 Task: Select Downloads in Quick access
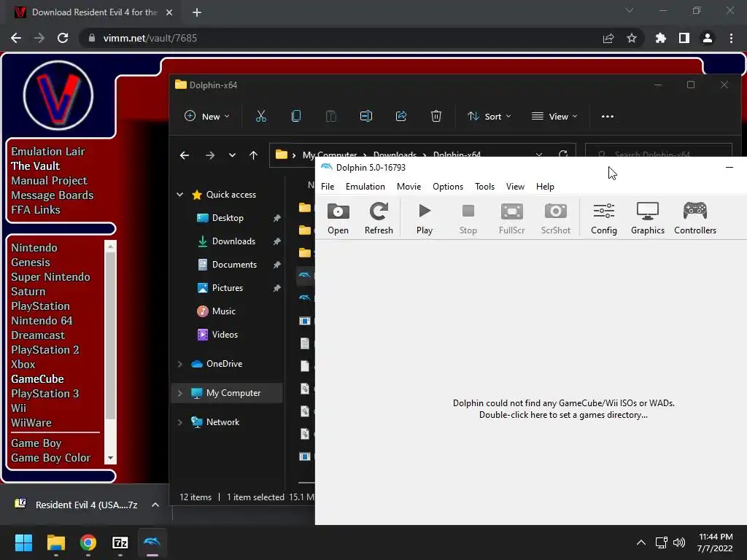point(233,241)
